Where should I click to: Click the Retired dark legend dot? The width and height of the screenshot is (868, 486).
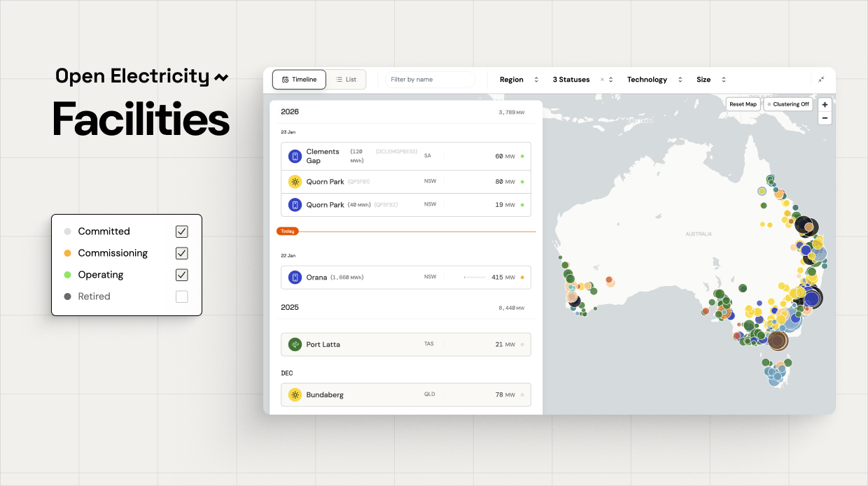[x=67, y=296]
